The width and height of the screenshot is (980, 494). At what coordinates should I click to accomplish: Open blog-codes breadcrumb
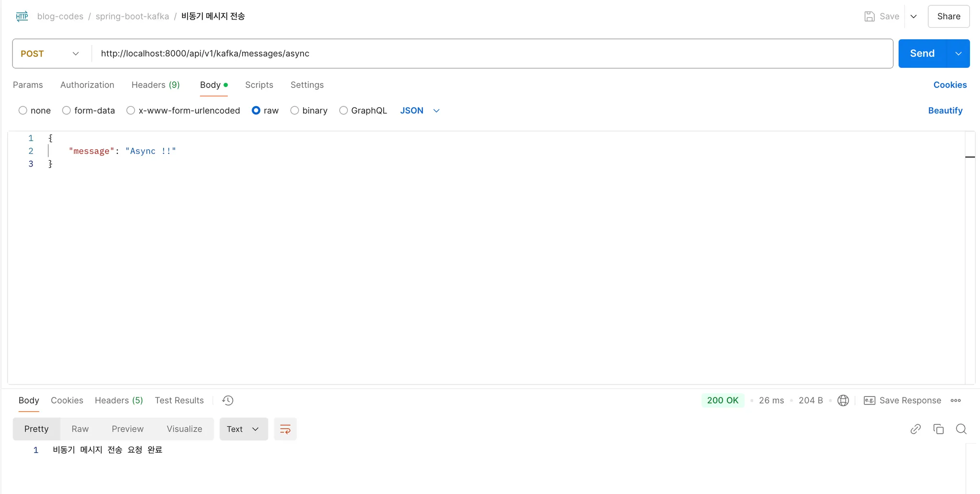tap(60, 16)
